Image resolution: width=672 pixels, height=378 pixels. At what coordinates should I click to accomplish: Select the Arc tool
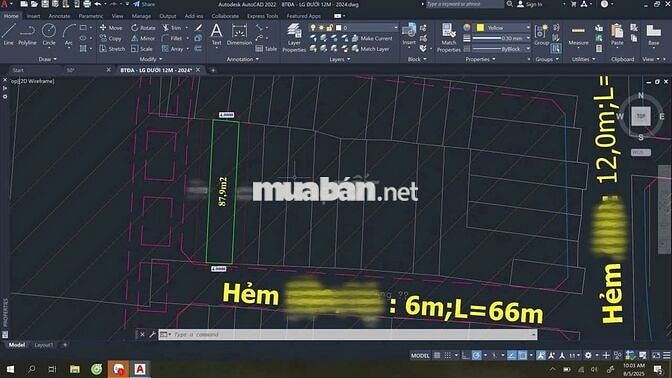69,35
